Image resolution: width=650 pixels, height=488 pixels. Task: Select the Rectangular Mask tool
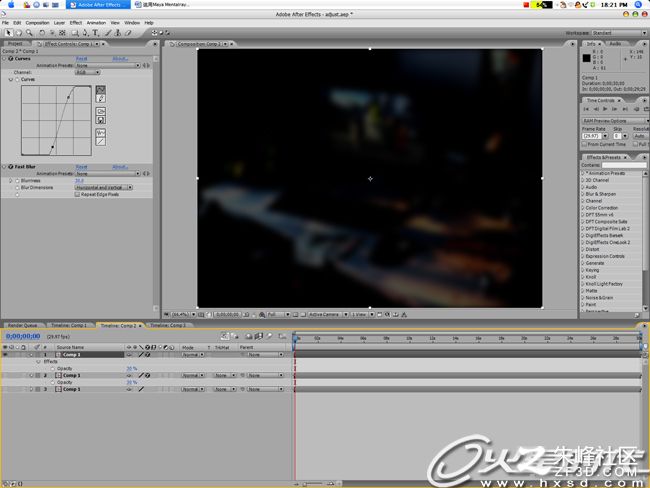tap(75, 33)
